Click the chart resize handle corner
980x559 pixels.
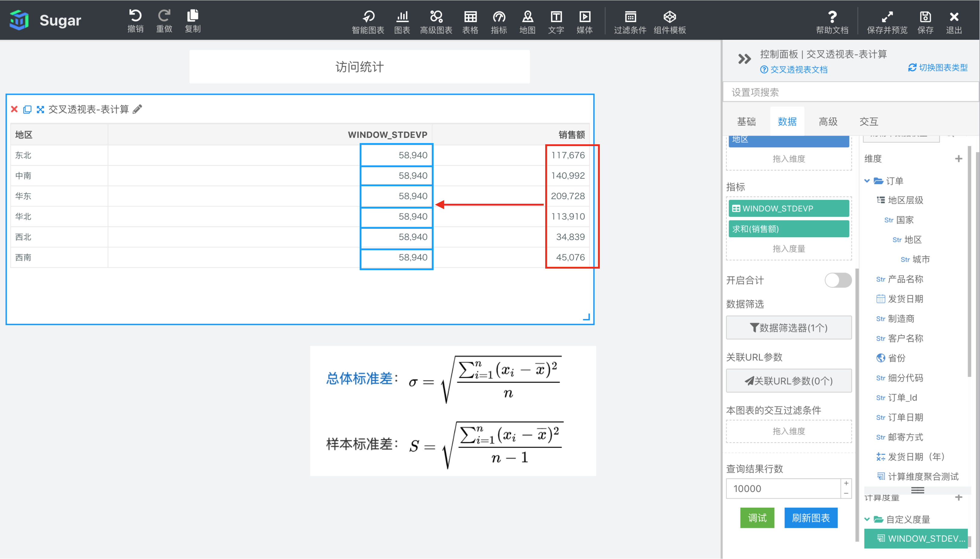click(x=586, y=317)
